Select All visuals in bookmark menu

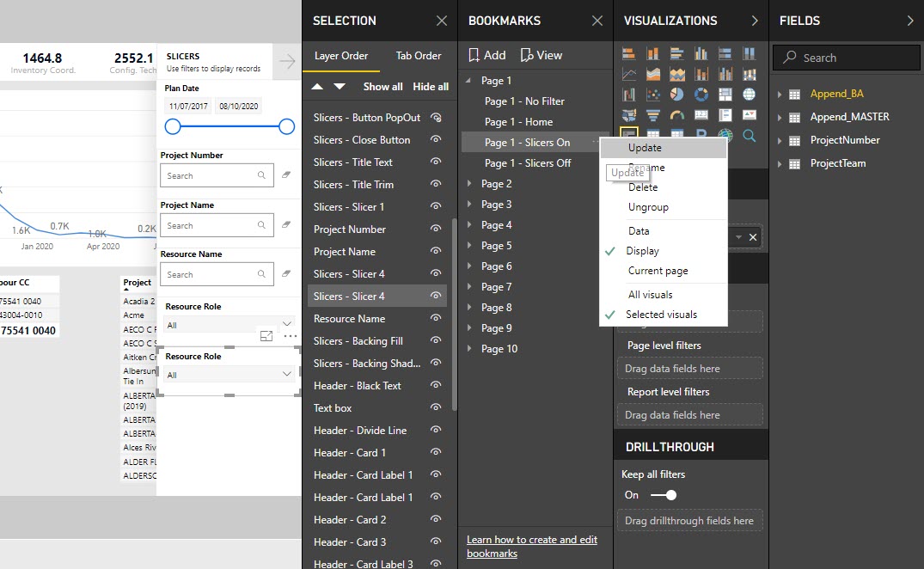click(650, 295)
